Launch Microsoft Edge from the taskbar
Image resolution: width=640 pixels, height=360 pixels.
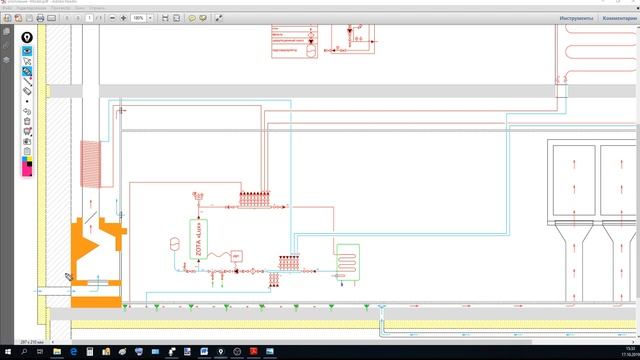[73, 351]
